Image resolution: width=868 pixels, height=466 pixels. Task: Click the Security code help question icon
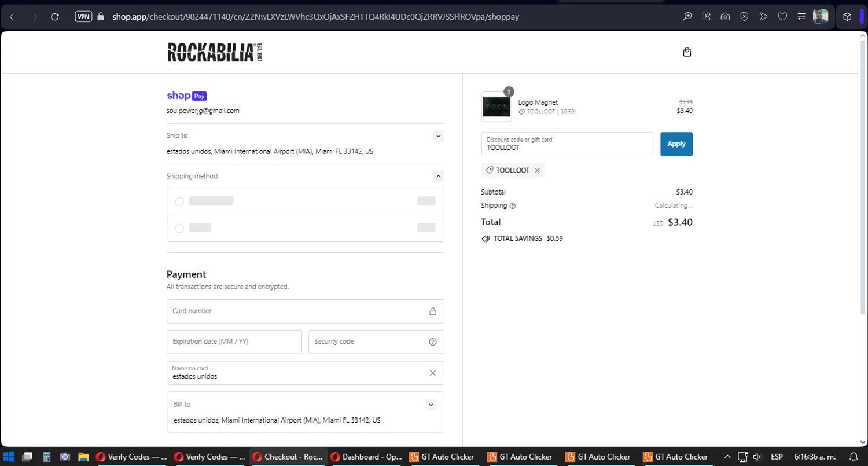pos(433,342)
